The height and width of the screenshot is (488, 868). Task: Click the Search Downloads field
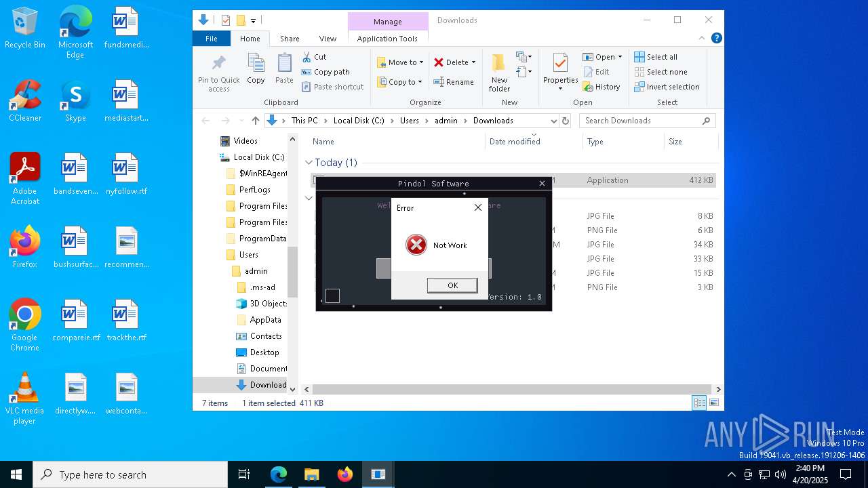click(647, 121)
